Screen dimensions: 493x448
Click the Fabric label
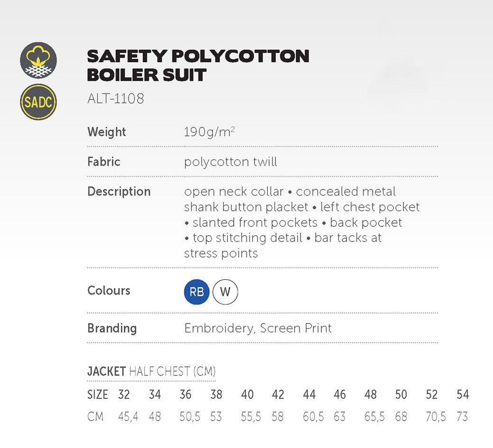coord(104,161)
